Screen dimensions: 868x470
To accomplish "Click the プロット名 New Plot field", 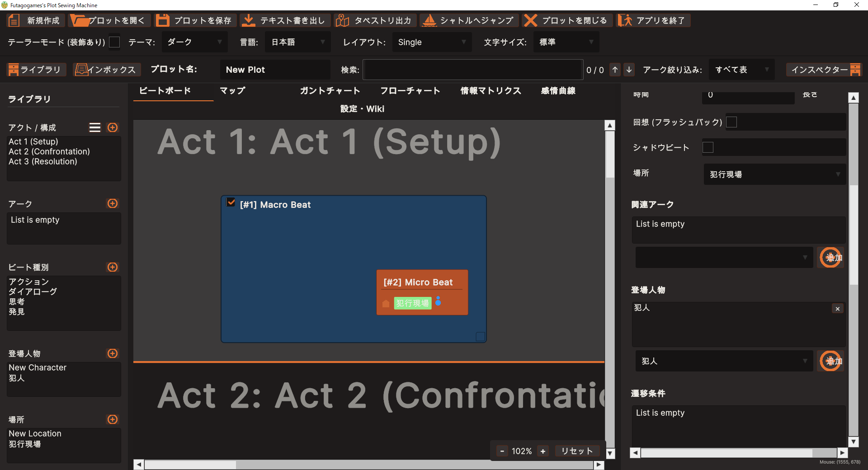I will coord(275,70).
